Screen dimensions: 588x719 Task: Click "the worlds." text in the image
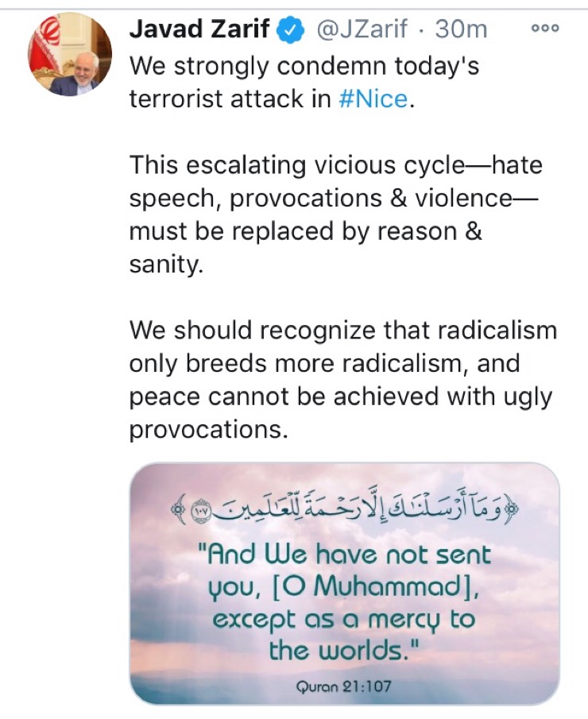[343, 651]
